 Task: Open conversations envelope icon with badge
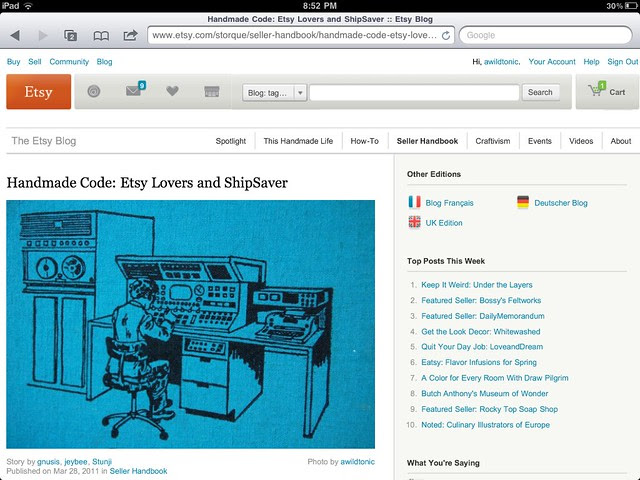[x=136, y=89]
